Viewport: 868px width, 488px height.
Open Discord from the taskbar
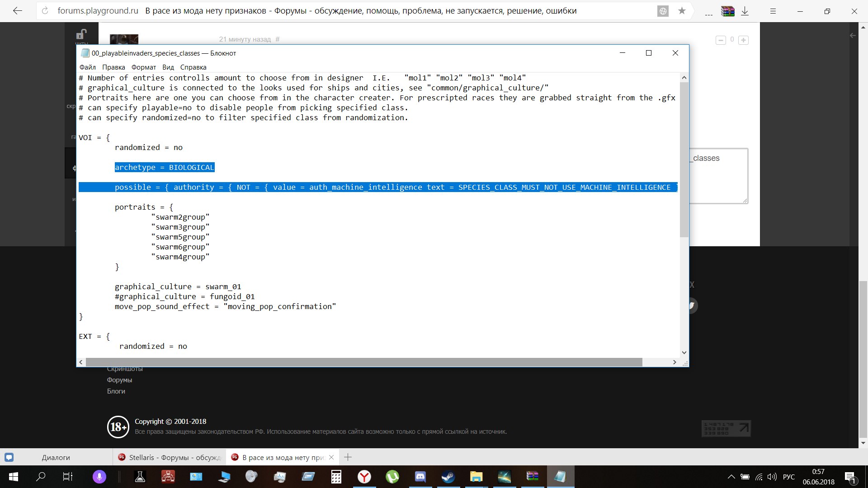point(420,477)
